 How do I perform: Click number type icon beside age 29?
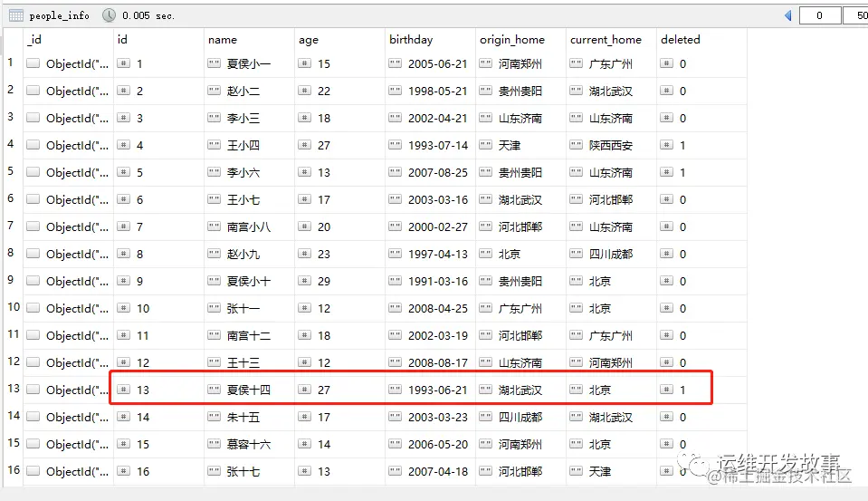tap(304, 281)
